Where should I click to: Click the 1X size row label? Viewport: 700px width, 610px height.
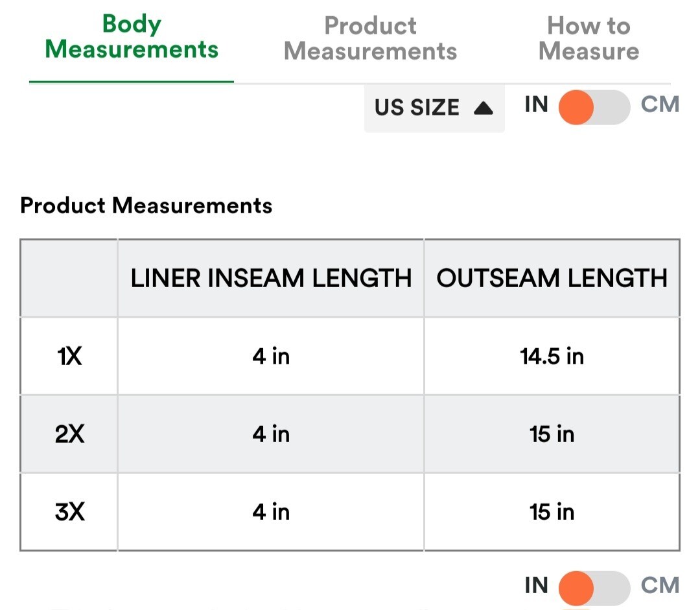(69, 357)
